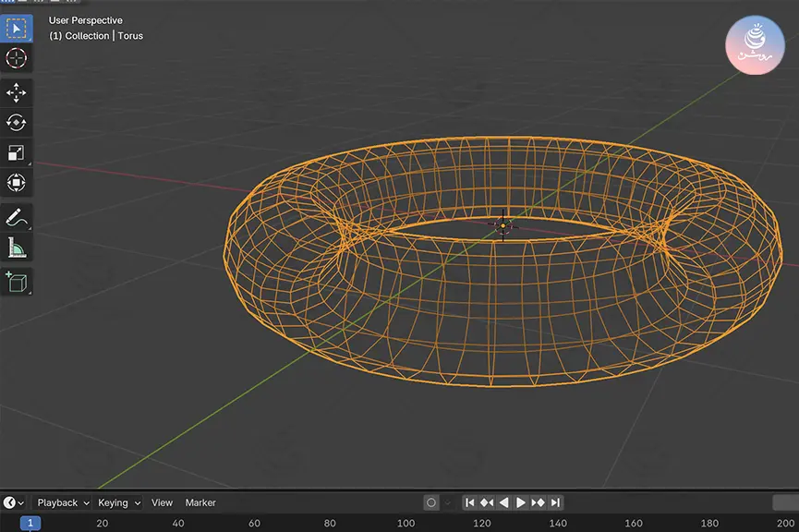Open the Keying dropdown

119,502
